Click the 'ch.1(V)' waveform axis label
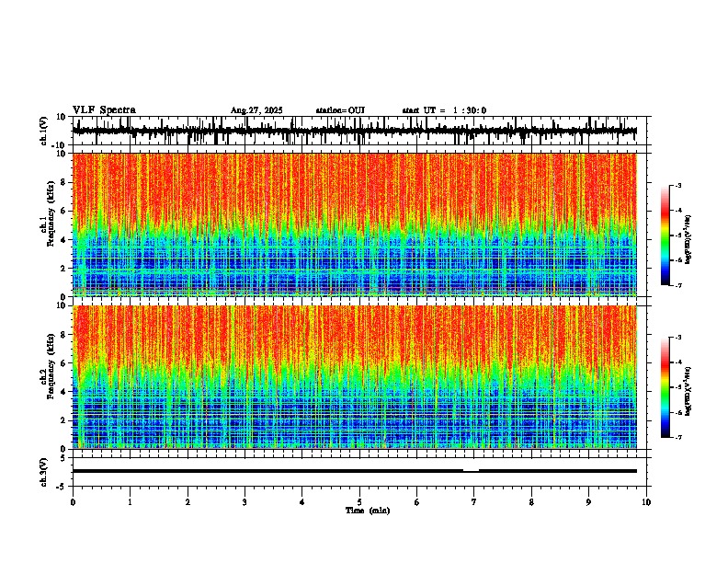Image resolution: width=728 pixels, height=563 pixels. point(44,131)
